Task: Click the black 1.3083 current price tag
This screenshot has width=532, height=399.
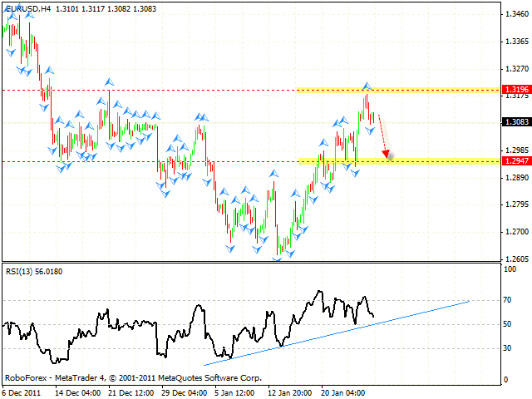Action: (515, 121)
